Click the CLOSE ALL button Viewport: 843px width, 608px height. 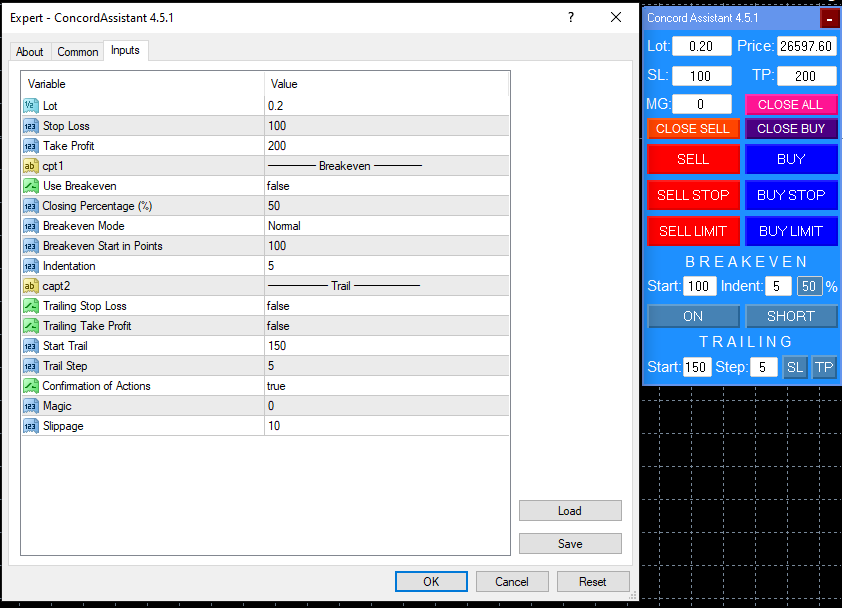point(790,104)
